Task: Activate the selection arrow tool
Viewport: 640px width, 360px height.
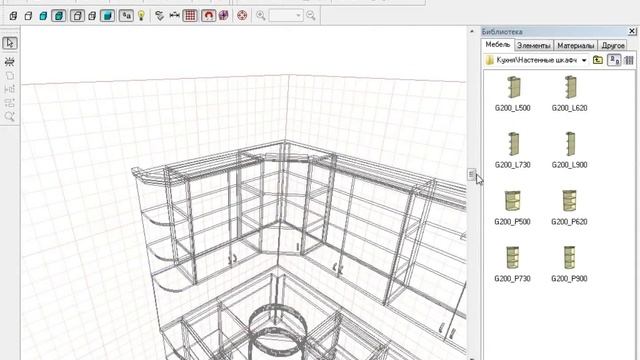Action: pyautogui.click(x=10, y=43)
